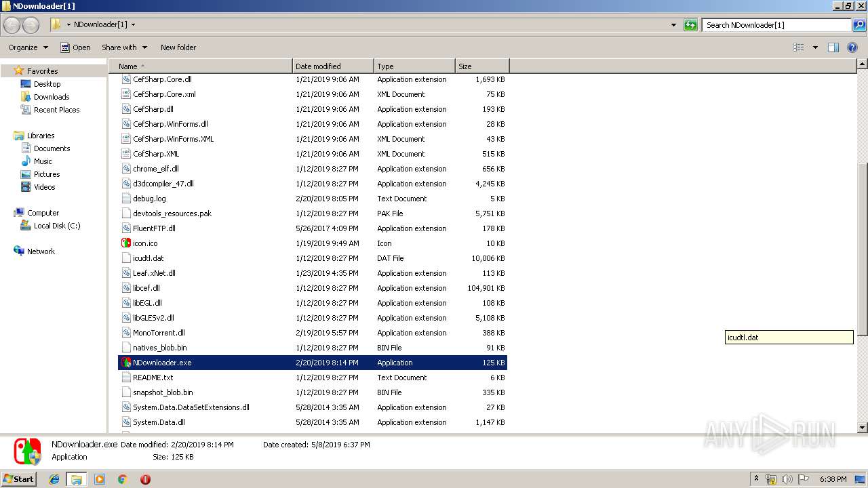Select the Leaf.xNet.dll file name

(154, 273)
